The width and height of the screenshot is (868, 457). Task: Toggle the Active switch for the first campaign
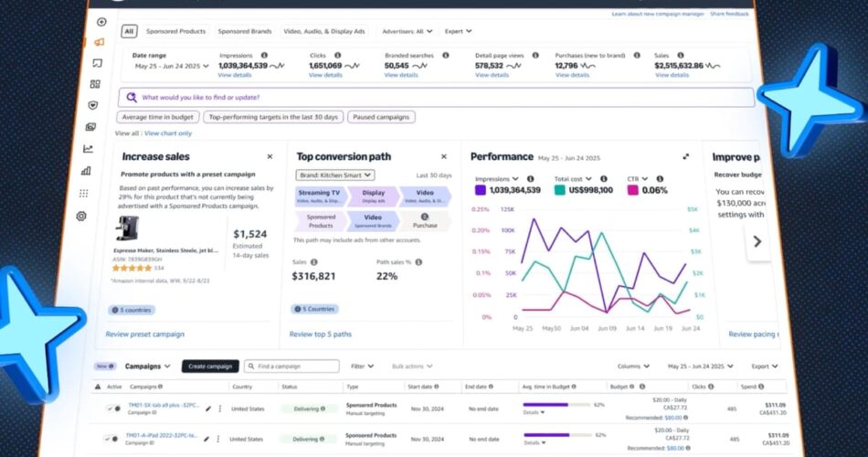(x=112, y=409)
